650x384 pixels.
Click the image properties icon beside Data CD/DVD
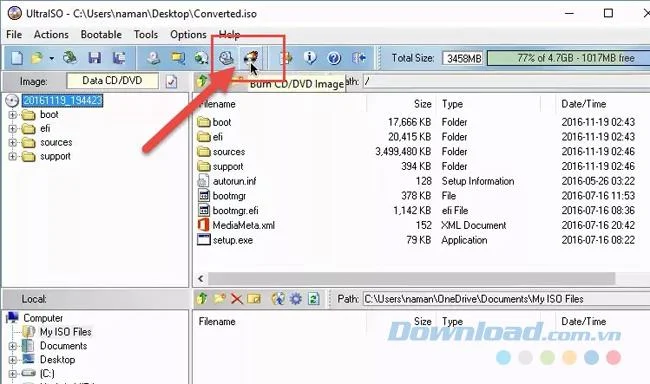pyautogui.click(x=172, y=81)
